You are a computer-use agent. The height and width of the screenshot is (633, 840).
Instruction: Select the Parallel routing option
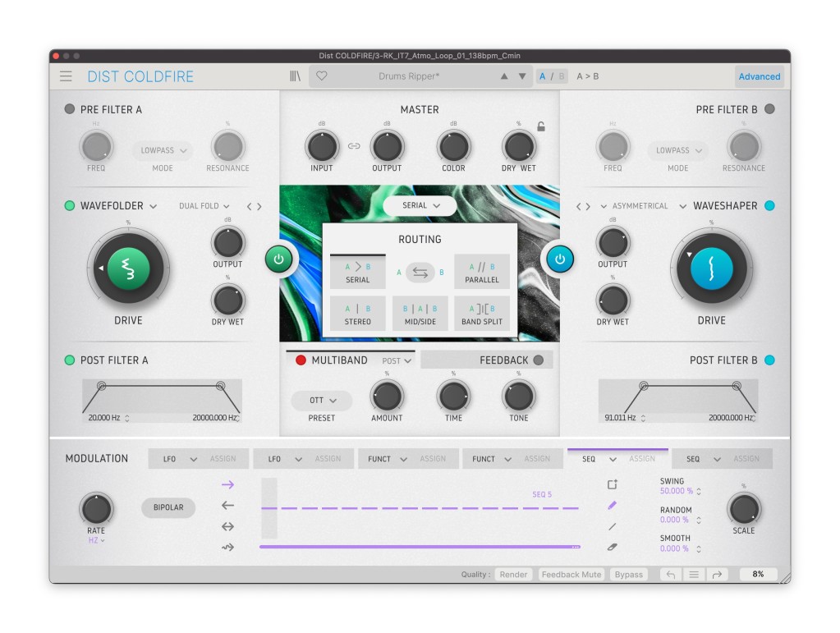[x=482, y=271]
